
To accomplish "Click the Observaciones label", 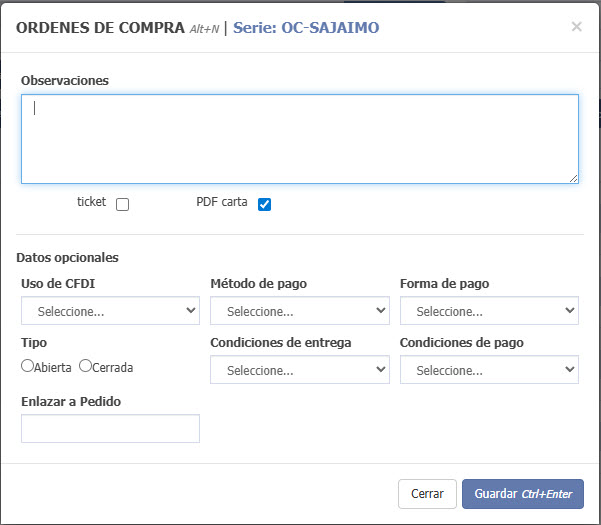I will coord(65,80).
